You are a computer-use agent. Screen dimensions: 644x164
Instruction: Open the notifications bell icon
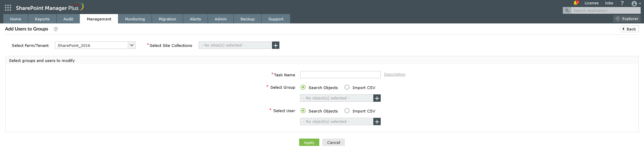(576, 3)
